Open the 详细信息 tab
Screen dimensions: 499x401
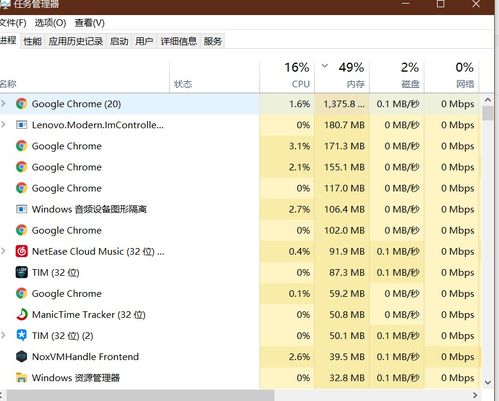pos(179,41)
